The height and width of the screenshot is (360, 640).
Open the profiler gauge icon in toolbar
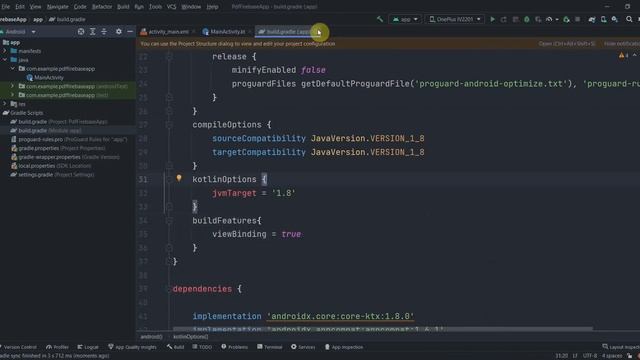point(549,19)
